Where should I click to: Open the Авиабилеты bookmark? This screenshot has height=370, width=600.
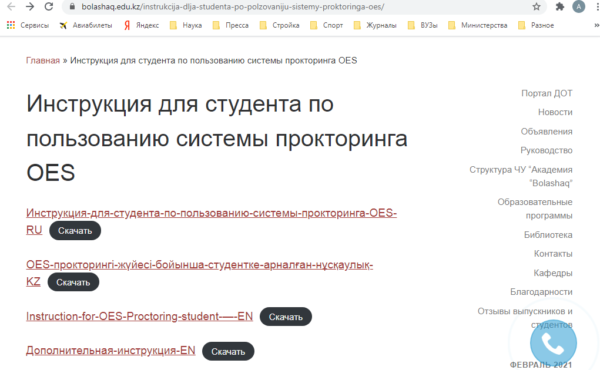(x=86, y=25)
